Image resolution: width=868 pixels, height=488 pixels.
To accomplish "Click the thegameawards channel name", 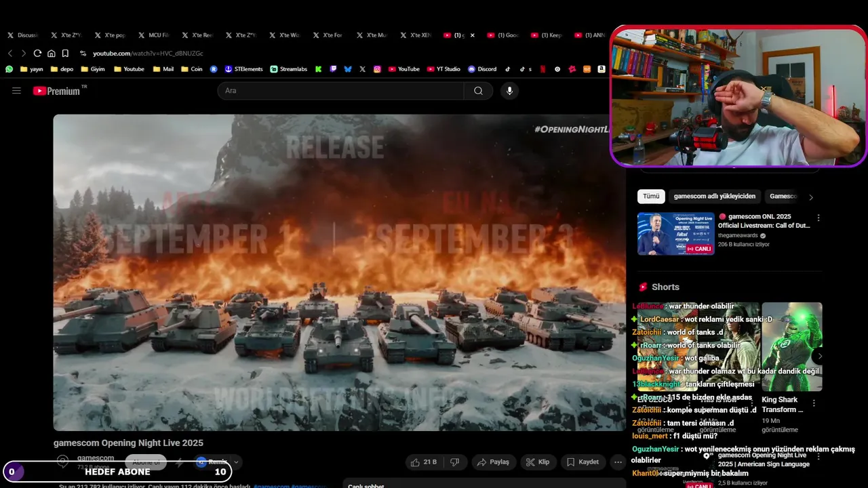I will pos(738,235).
